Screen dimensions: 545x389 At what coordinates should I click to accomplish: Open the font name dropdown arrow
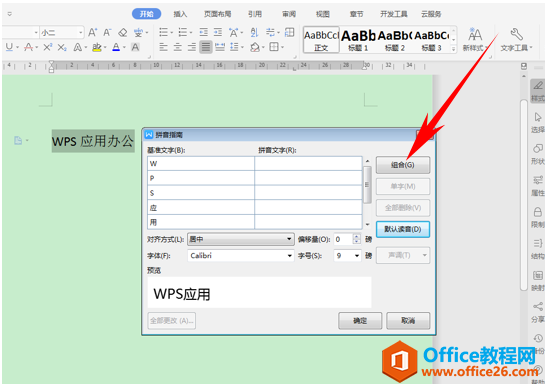click(x=36, y=33)
